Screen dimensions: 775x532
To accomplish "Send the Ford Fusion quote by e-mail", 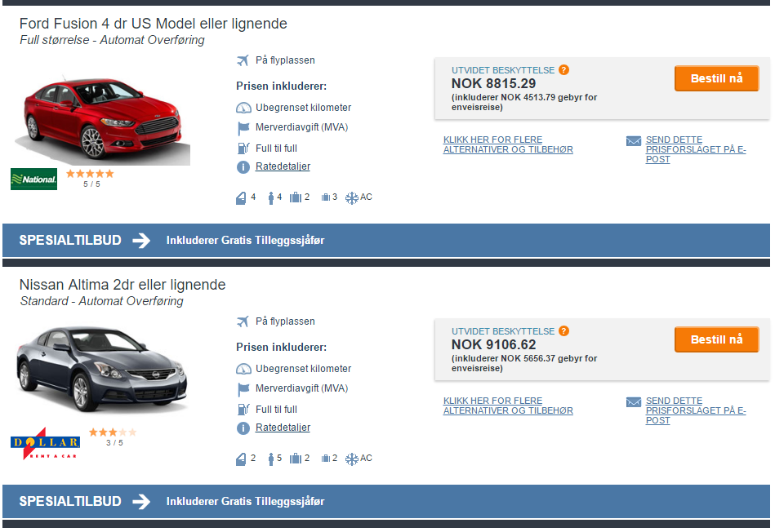I will tap(696, 149).
